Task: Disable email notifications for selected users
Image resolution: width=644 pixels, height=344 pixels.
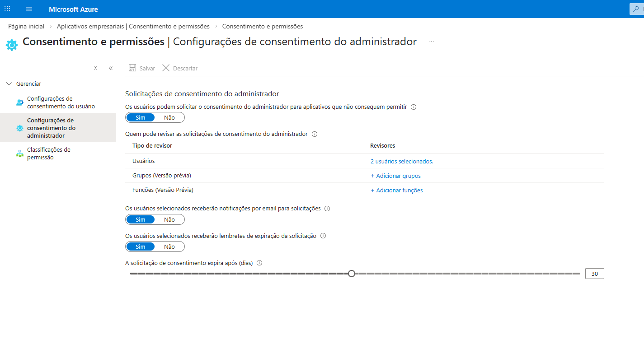Action: coord(169,219)
